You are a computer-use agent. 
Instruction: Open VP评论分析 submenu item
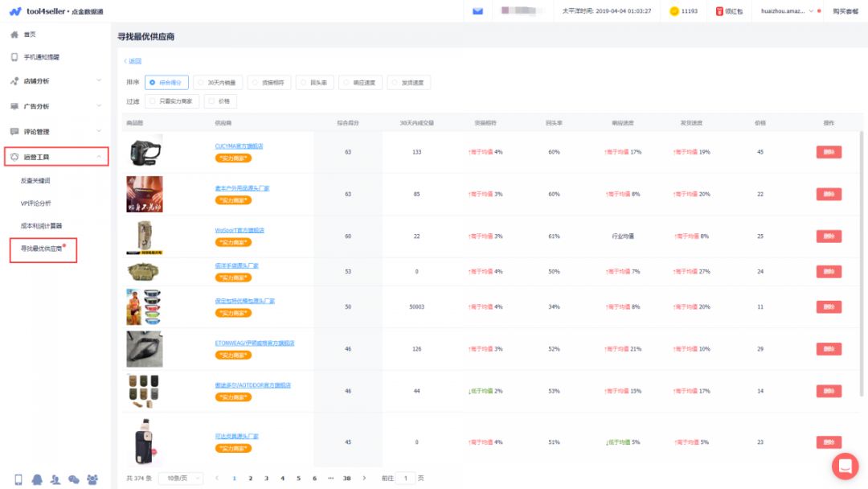tap(36, 203)
